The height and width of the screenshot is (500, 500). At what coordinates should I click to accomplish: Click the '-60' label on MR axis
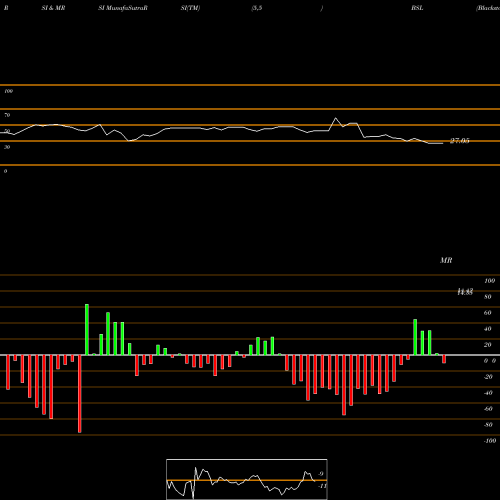click(x=488, y=409)
